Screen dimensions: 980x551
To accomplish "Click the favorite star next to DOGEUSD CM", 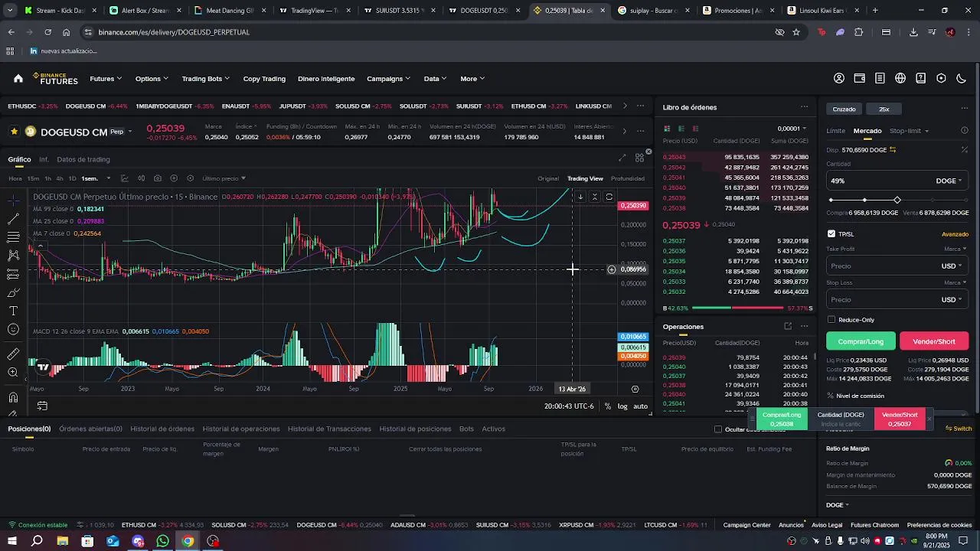I will (14, 132).
